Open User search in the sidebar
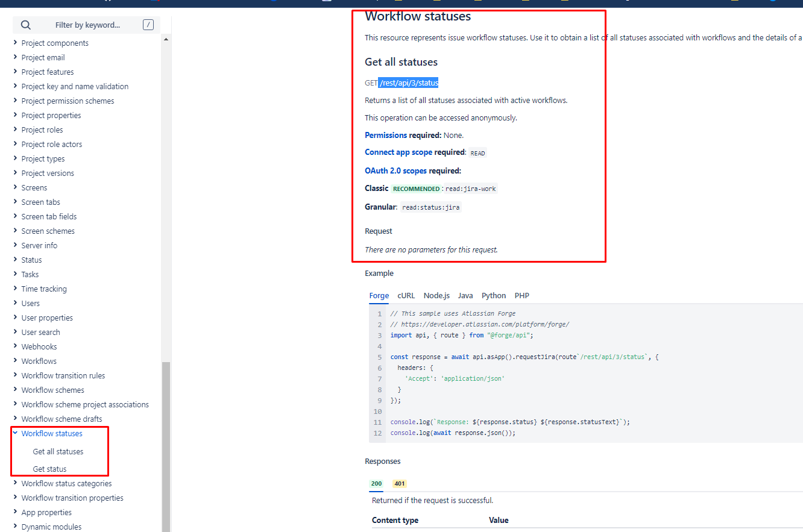 click(x=40, y=332)
